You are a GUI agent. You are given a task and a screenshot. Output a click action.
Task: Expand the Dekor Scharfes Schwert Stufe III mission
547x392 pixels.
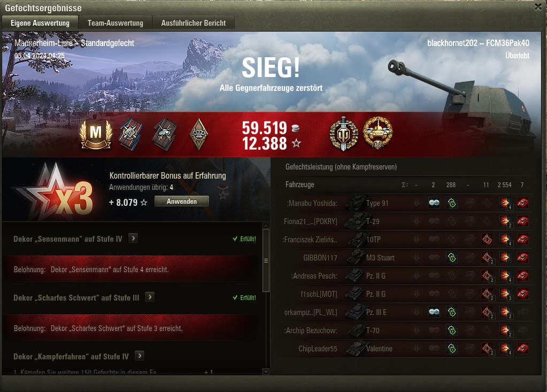tap(150, 297)
